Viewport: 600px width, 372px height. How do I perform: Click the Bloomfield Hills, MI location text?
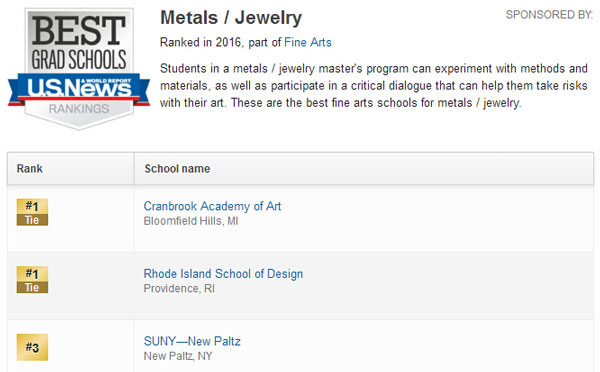191,221
